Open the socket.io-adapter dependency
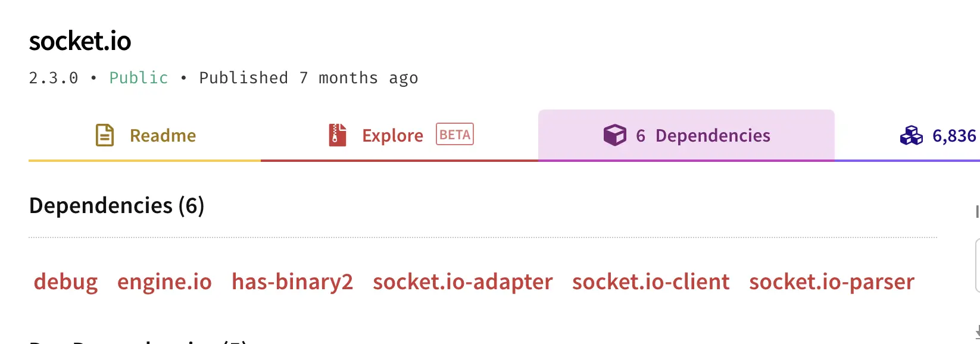The height and width of the screenshot is (344, 980). 463,282
